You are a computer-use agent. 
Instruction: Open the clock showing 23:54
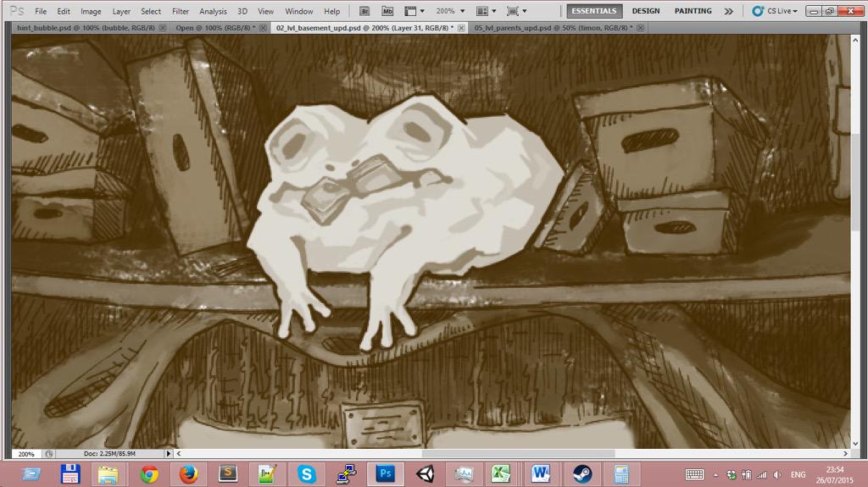tap(834, 475)
